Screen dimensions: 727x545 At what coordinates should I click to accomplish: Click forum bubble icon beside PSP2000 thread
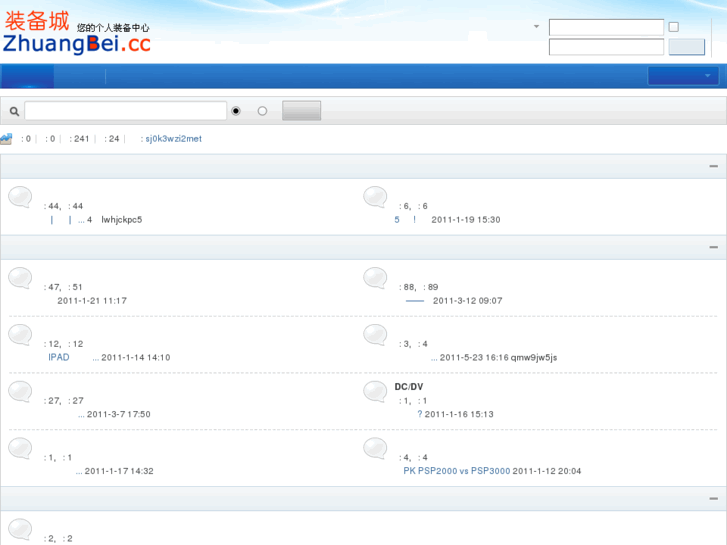[x=375, y=449]
